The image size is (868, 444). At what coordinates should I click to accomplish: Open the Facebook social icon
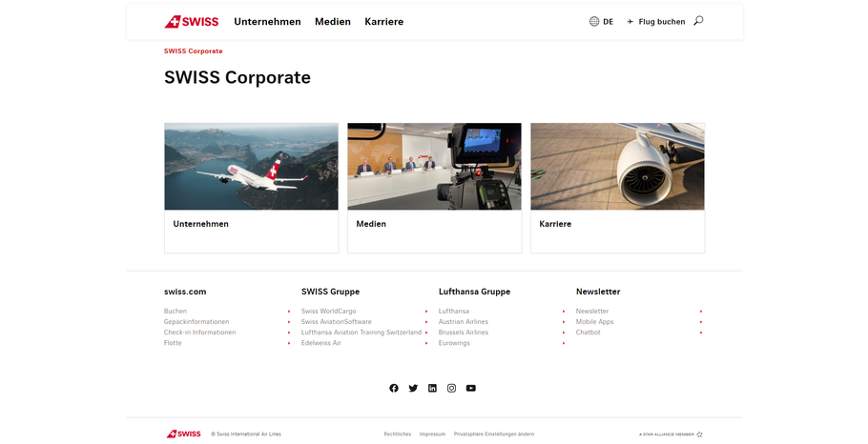click(394, 388)
